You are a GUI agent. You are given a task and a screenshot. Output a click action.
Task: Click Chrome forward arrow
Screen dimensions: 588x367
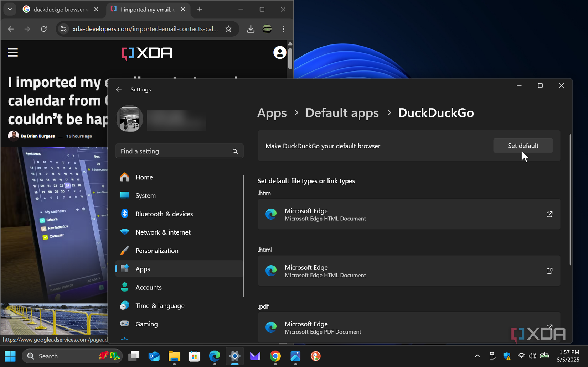[x=27, y=29]
